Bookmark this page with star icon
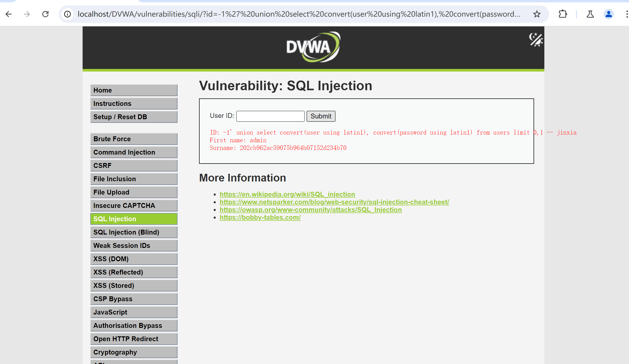Screen dimensions: 629x364 click(x=537, y=14)
